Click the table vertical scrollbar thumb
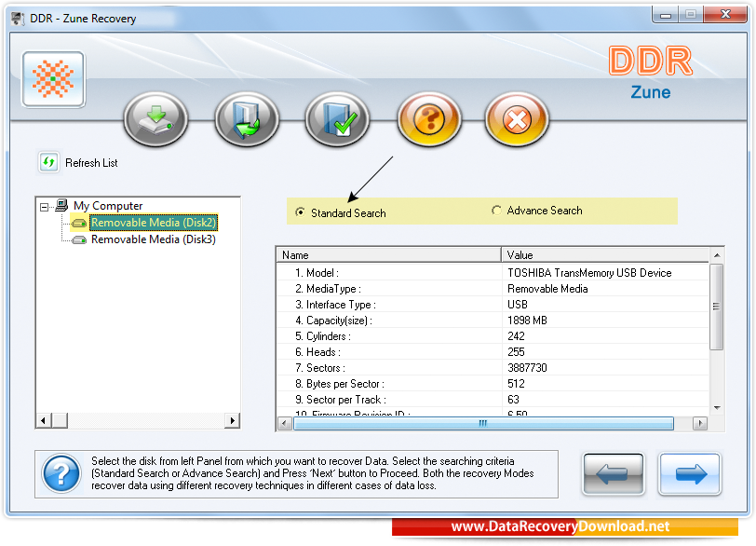This screenshot has width=756, height=546. (717, 307)
